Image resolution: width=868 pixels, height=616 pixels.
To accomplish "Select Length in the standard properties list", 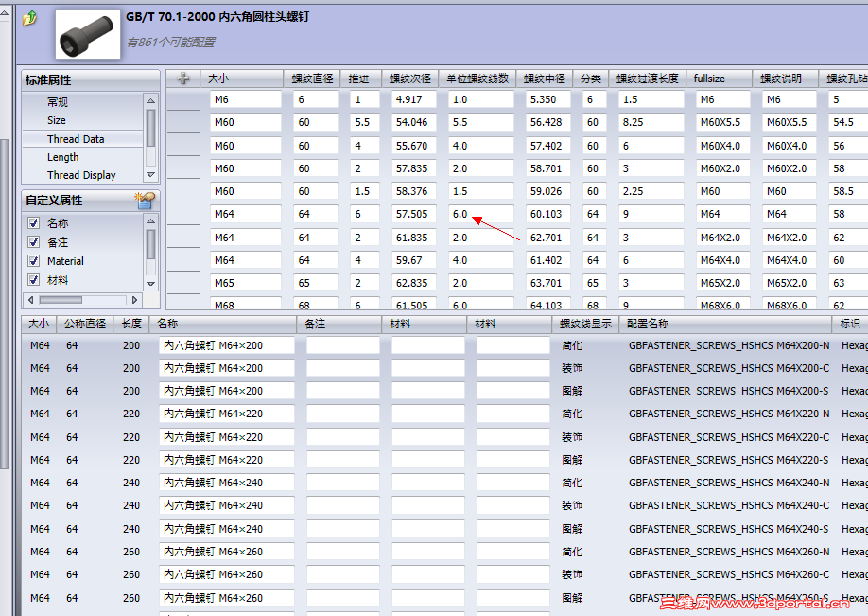I will (x=73, y=157).
